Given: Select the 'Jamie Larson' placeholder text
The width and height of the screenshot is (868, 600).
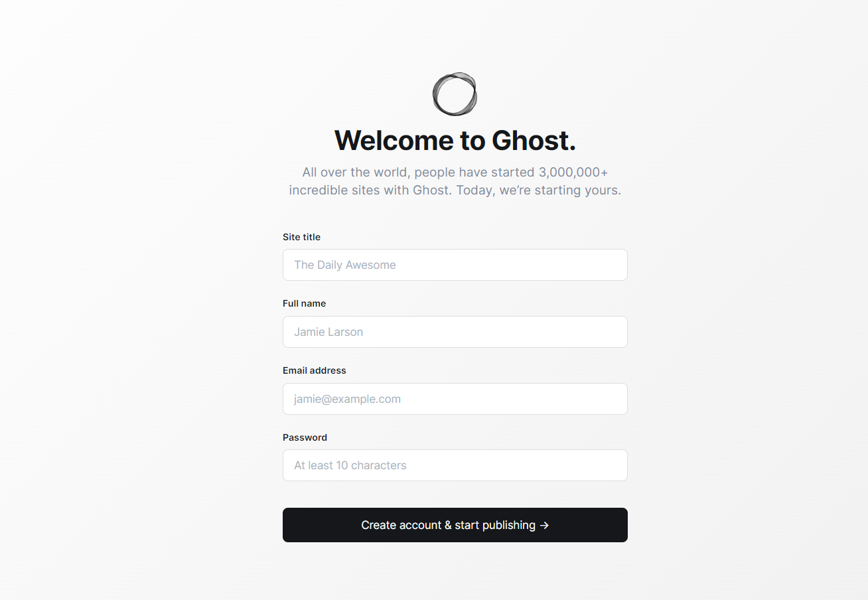Looking at the screenshot, I should [x=328, y=332].
